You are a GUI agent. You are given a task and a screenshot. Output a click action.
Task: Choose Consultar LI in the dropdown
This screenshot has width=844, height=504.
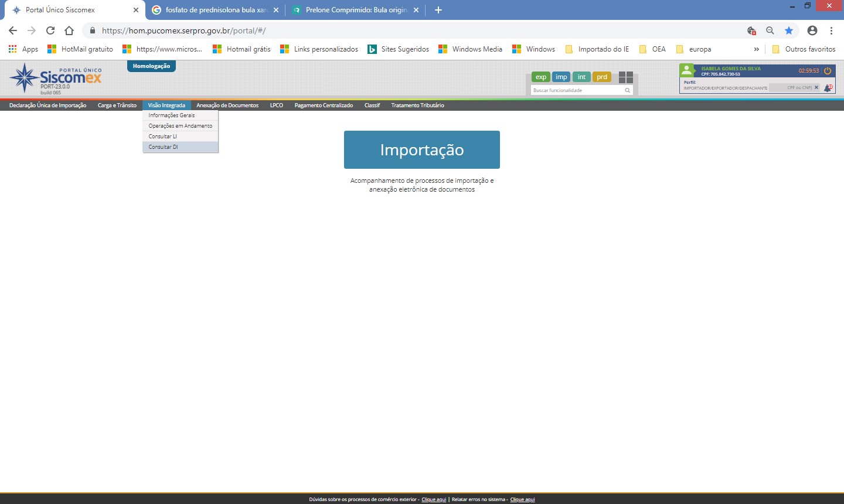point(181,137)
